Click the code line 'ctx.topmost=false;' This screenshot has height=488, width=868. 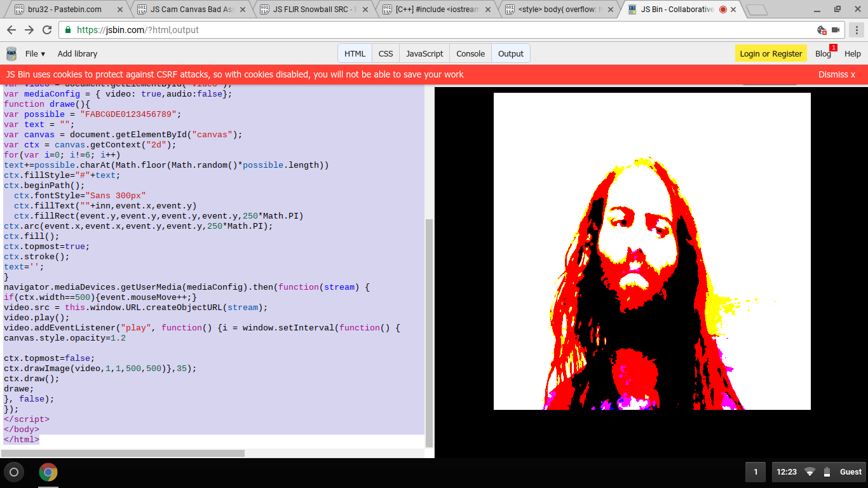point(50,358)
